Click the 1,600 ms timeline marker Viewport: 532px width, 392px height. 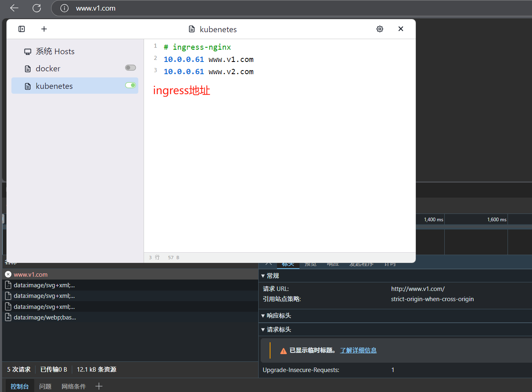(497, 220)
